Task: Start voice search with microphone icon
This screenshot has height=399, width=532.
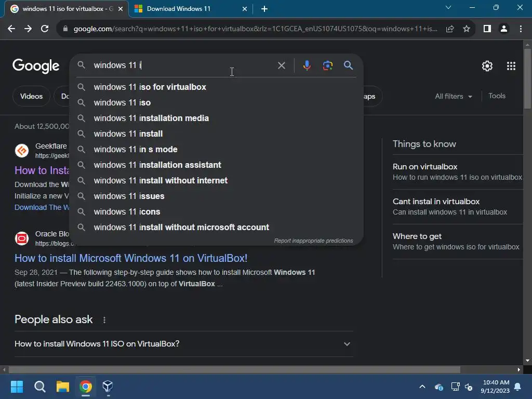Action: 307,65
